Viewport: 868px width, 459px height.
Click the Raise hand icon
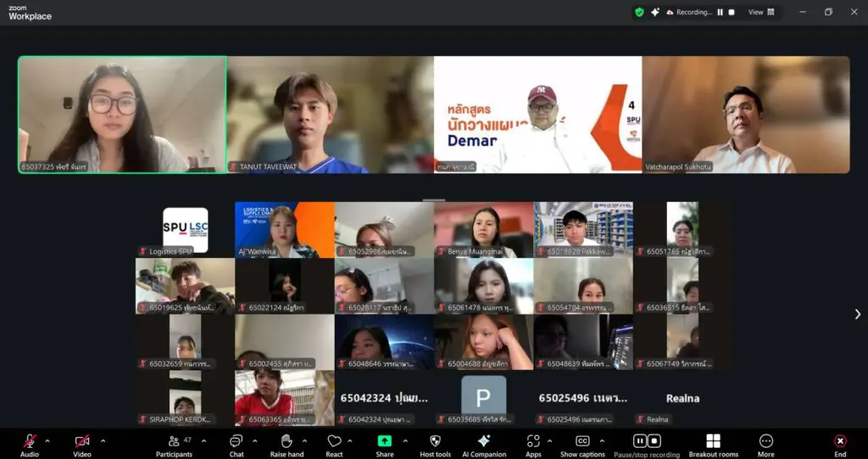(x=287, y=441)
